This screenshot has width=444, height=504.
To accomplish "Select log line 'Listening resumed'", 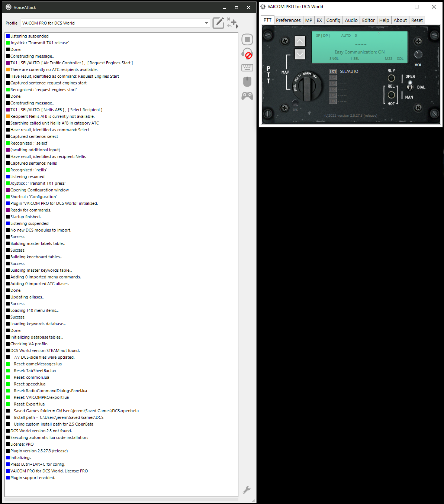I will coord(27,177).
